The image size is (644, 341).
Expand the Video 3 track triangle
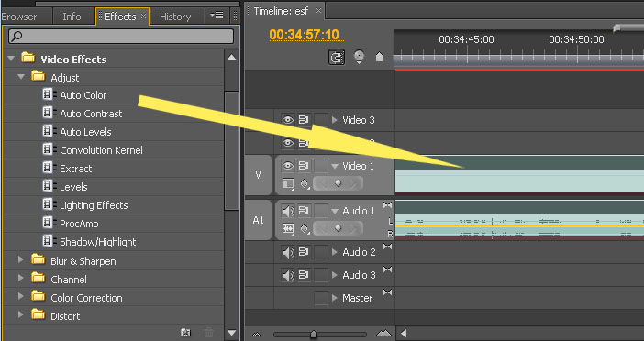click(335, 120)
